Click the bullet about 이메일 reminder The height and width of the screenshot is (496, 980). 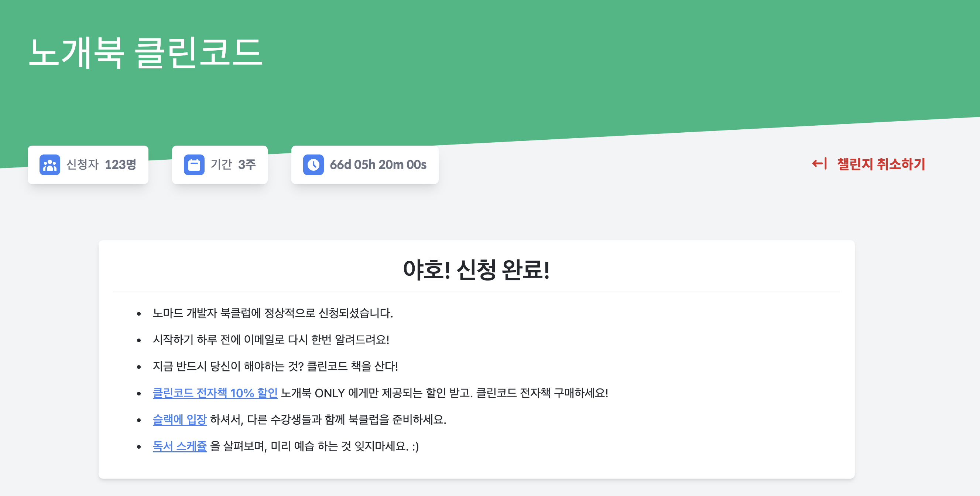pyautogui.click(x=271, y=340)
